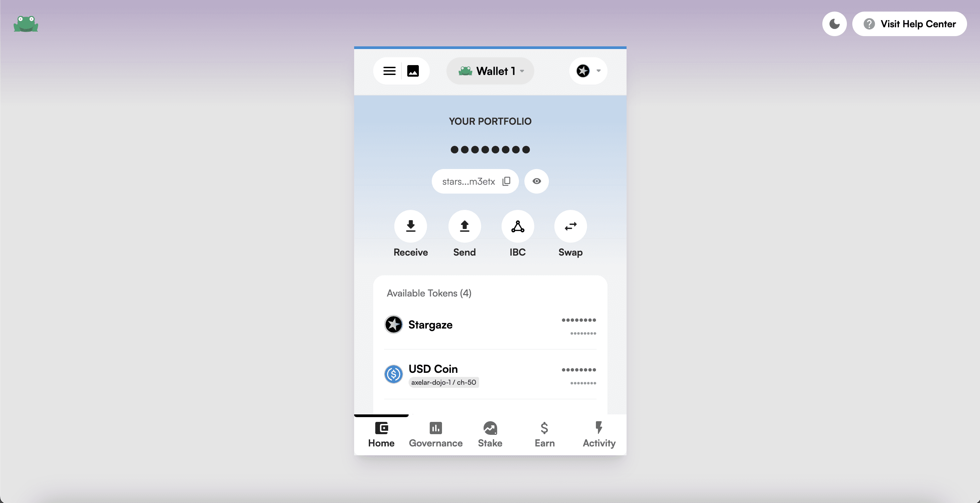
Task: Click the USD Coin token logo icon
Action: pyautogui.click(x=393, y=374)
